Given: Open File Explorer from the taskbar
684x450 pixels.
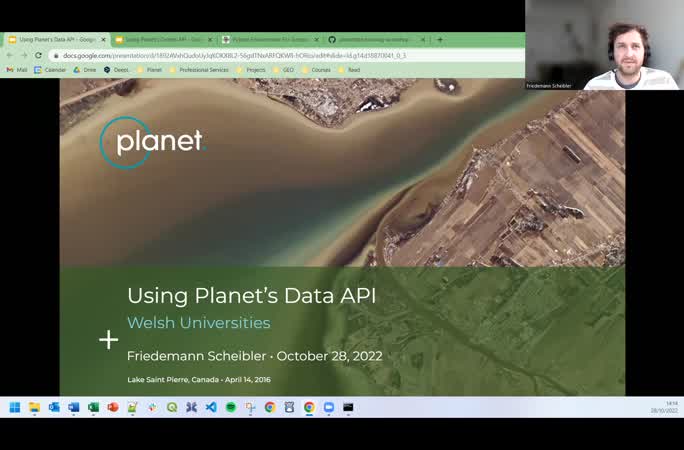Looking at the screenshot, I should pos(34,407).
